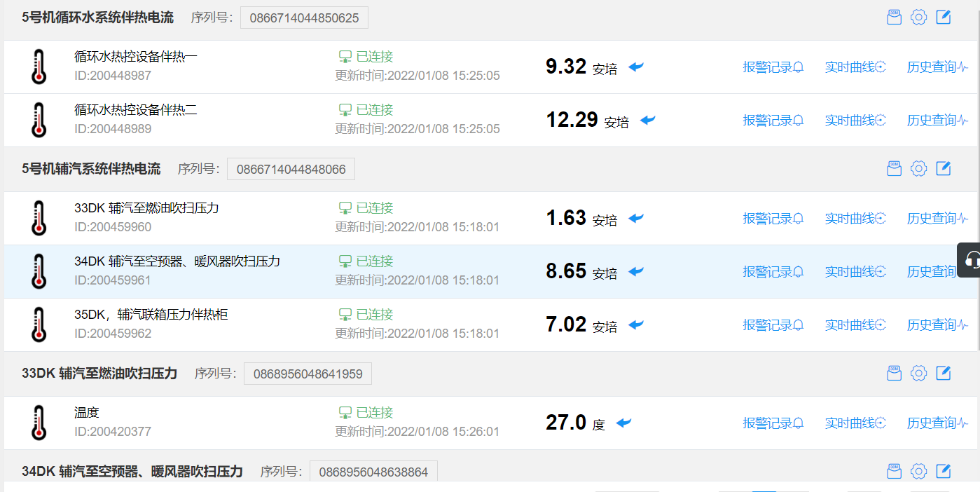Click the 27.0 度 temperature reading
Image resolution: width=980 pixels, height=492 pixels.
575,423
